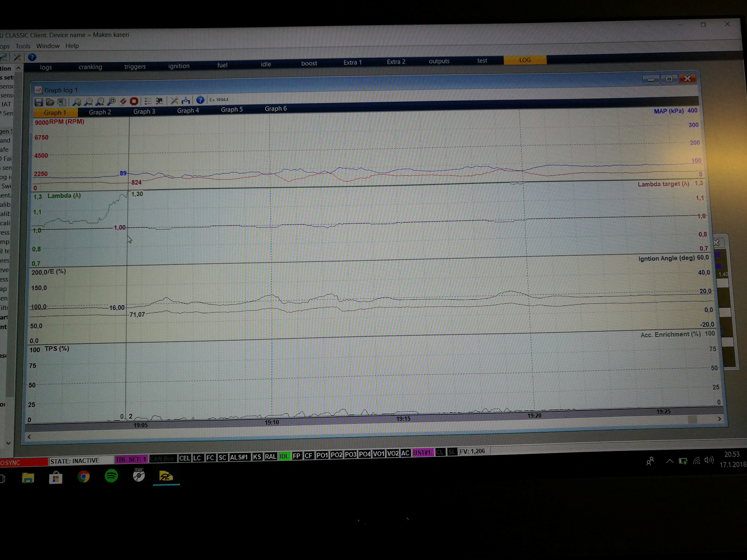Open graph channel list icon
Viewport: 747px width, 560px height.
click(x=148, y=101)
